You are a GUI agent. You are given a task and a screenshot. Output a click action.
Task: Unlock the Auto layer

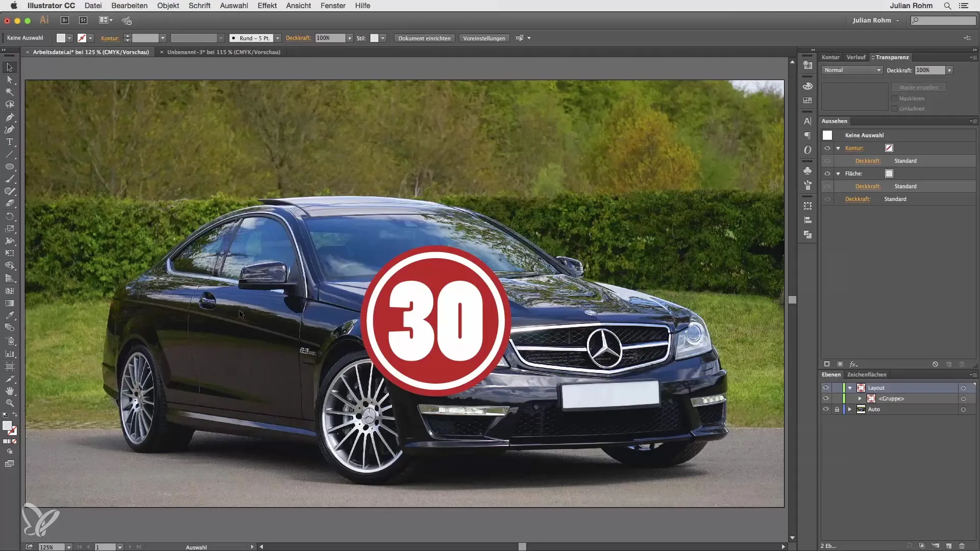[x=837, y=409]
